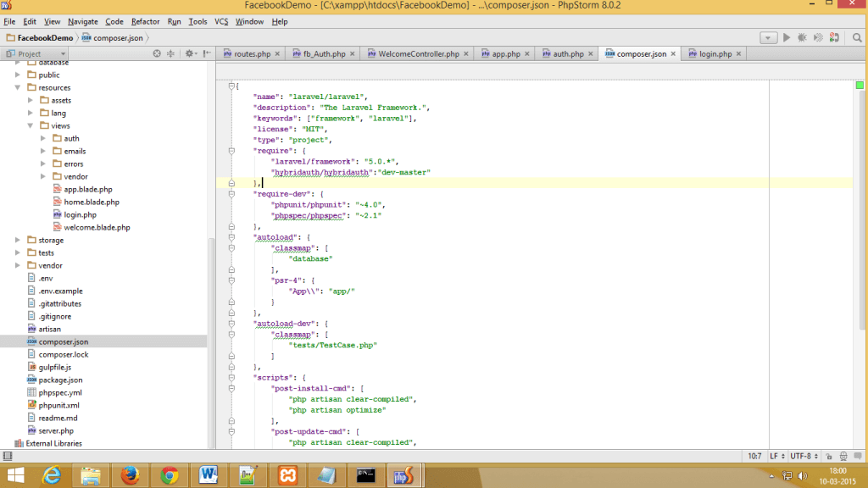Image resolution: width=868 pixels, height=488 pixels.
Task: Switch to app.php tab
Action: [506, 53]
